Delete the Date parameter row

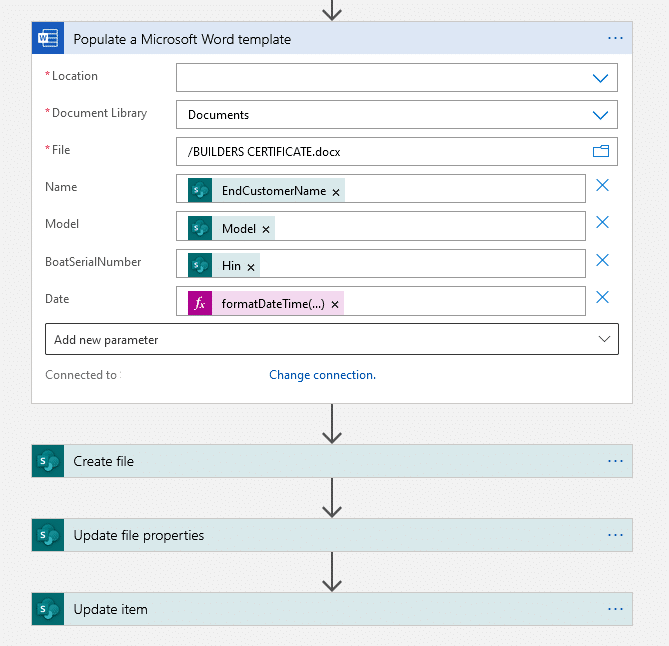(x=602, y=298)
